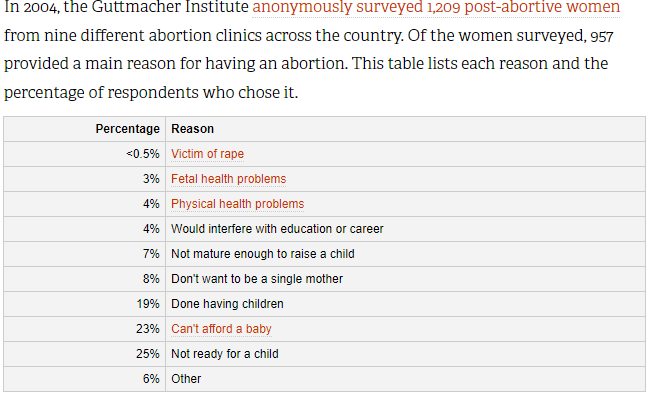The image size is (654, 395).
Task: Click the 19% percentage cell
Action: [x=85, y=304]
